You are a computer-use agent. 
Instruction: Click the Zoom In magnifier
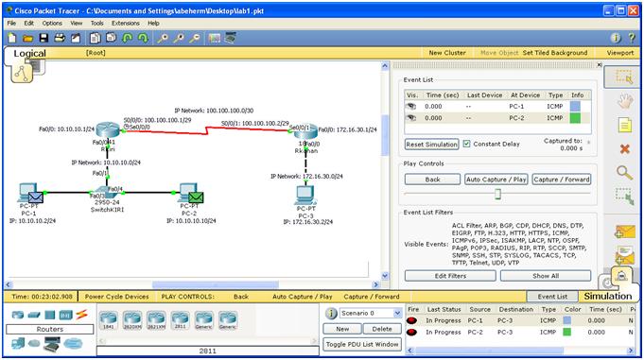coord(163,38)
